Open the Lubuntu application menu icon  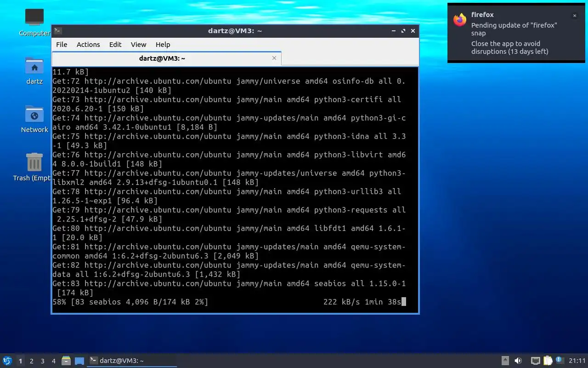point(7,361)
